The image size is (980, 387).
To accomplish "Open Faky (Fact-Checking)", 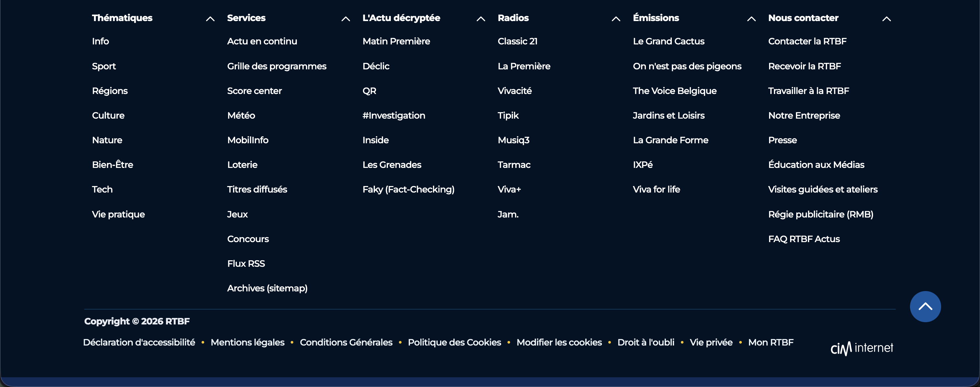I will [x=409, y=189].
